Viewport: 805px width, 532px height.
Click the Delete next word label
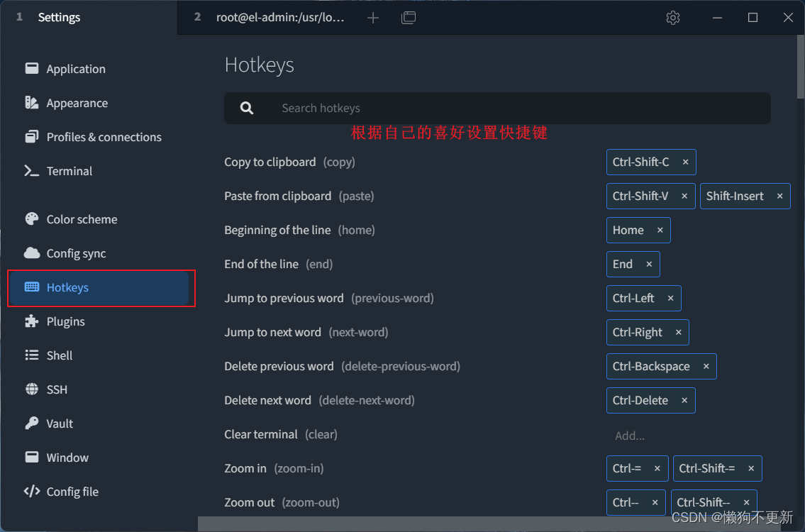[x=267, y=401]
